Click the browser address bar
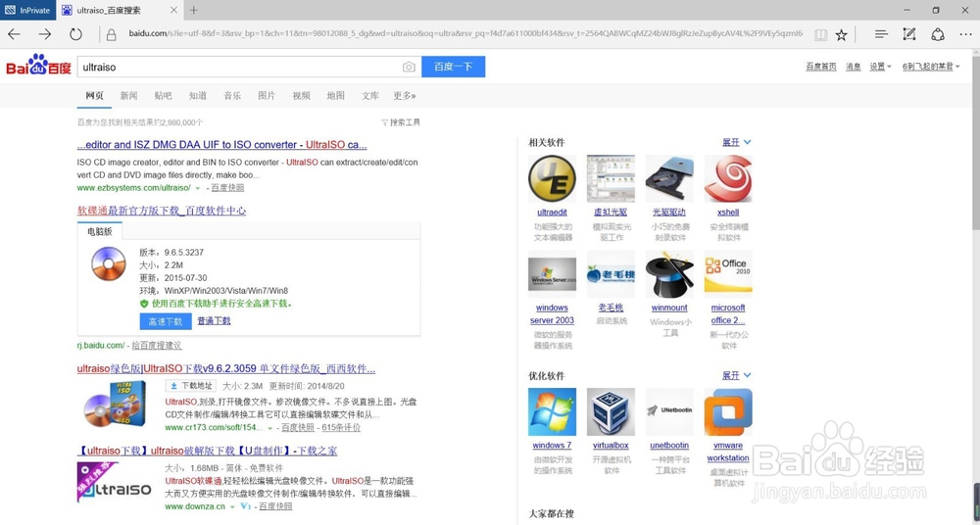 pyautogui.click(x=465, y=34)
